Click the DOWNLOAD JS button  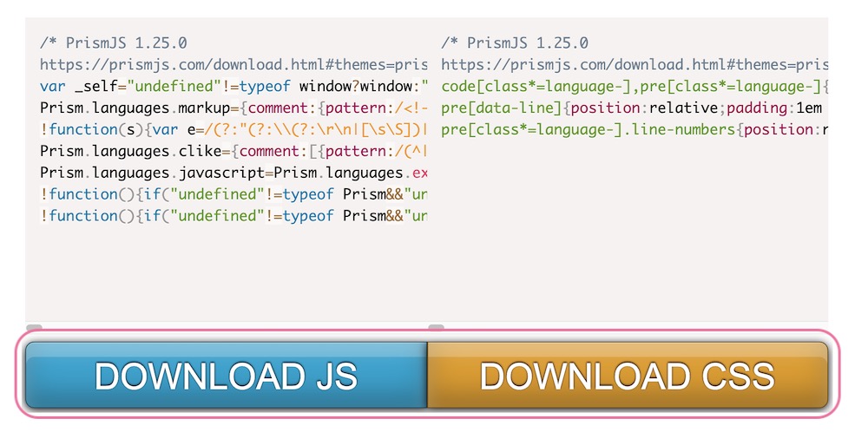tap(227, 375)
